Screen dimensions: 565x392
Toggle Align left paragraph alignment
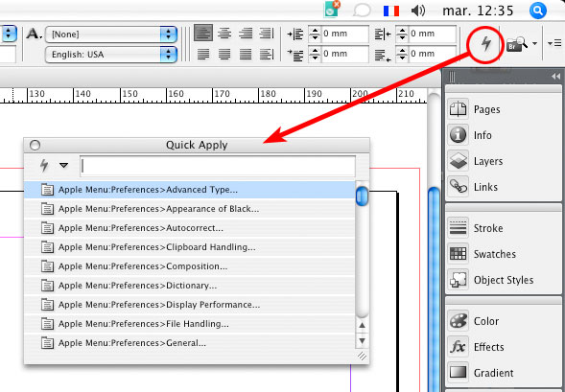tap(203, 34)
